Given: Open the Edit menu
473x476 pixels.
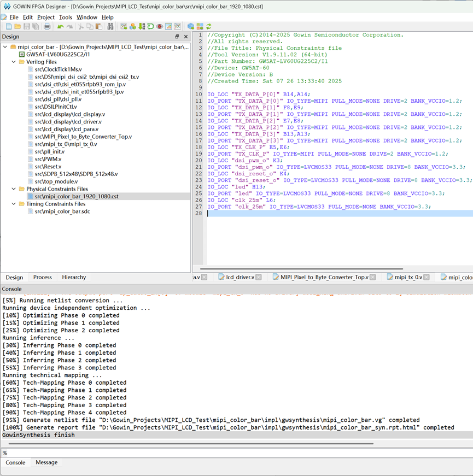Looking at the screenshot, I should click(x=28, y=17).
